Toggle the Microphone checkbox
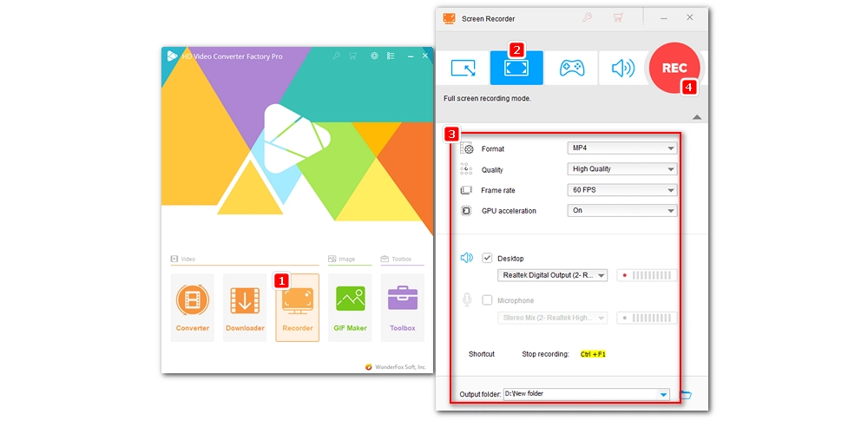 click(487, 299)
